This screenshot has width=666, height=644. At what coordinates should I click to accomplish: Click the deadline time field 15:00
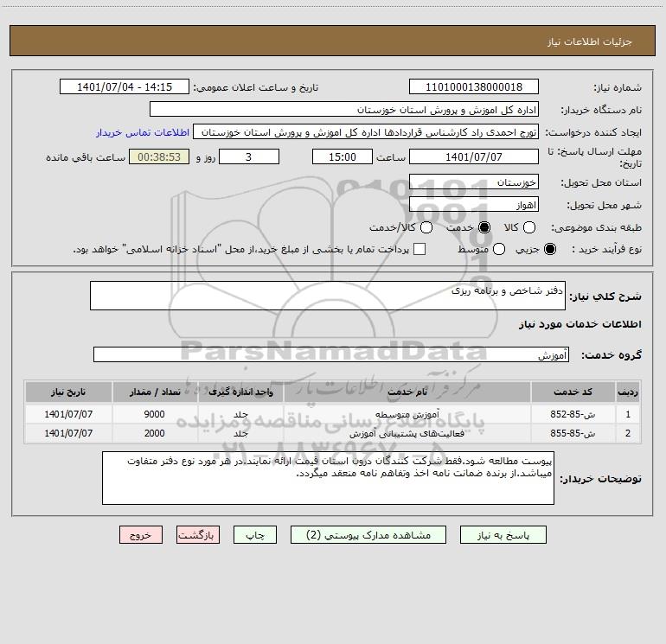[x=343, y=156]
